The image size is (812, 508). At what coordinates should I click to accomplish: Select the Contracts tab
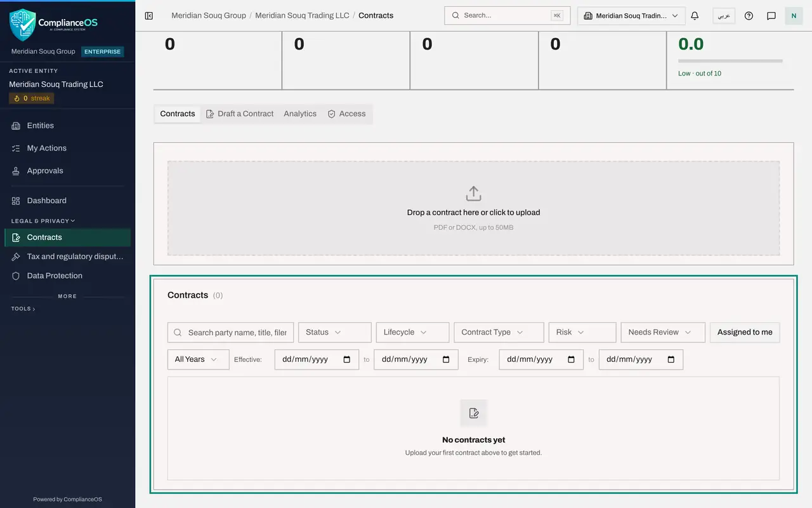click(178, 114)
